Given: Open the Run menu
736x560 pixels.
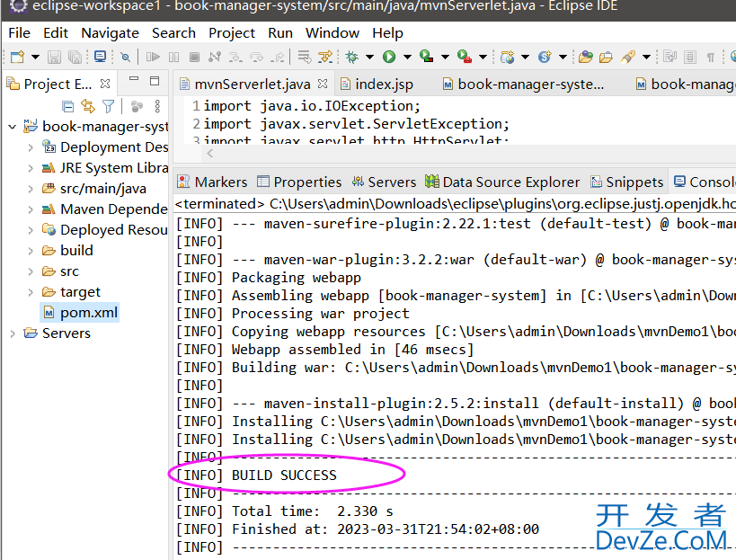Looking at the screenshot, I should [280, 33].
